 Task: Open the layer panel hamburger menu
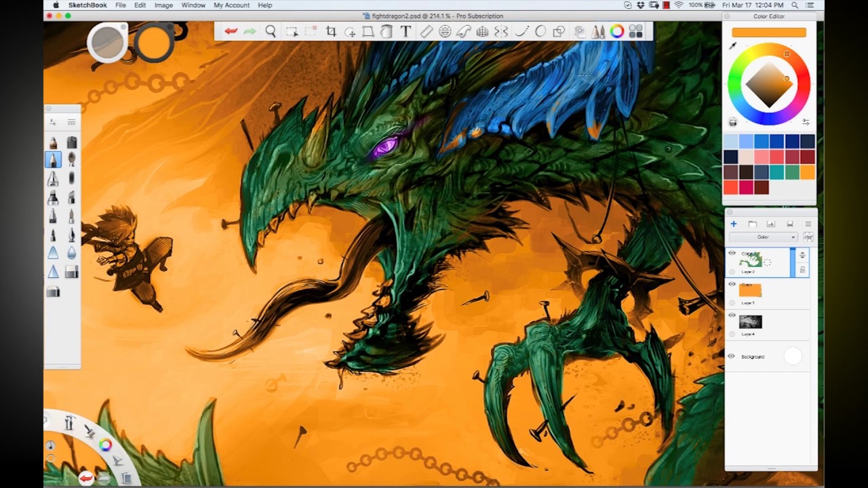pyautogui.click(x=808, y=224)
